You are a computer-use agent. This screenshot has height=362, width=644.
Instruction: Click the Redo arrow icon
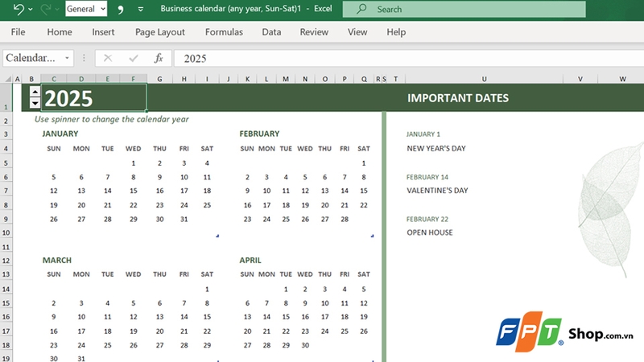click(45, 10)
